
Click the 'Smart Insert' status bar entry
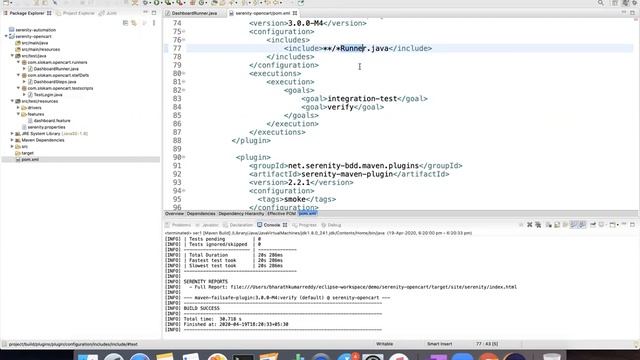440,344
